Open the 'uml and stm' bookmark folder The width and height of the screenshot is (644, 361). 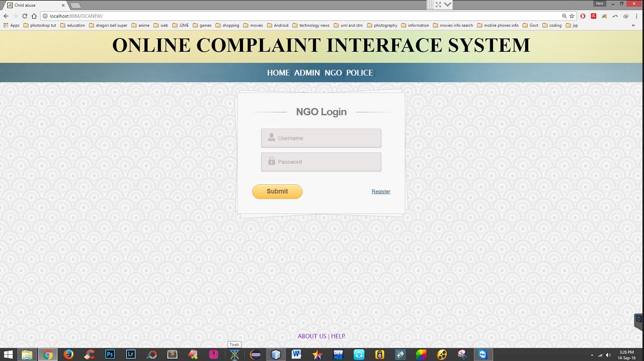click(x=348, y=25)
